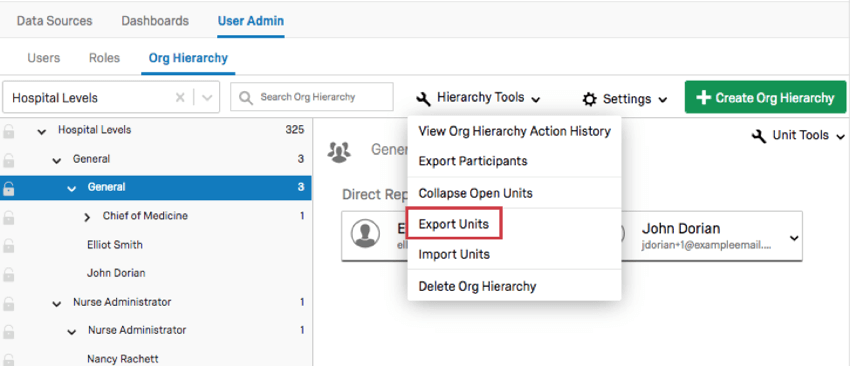Select Export Units from the menu
850x366 pixels.
pyautogui.click(x=454, y=224)
